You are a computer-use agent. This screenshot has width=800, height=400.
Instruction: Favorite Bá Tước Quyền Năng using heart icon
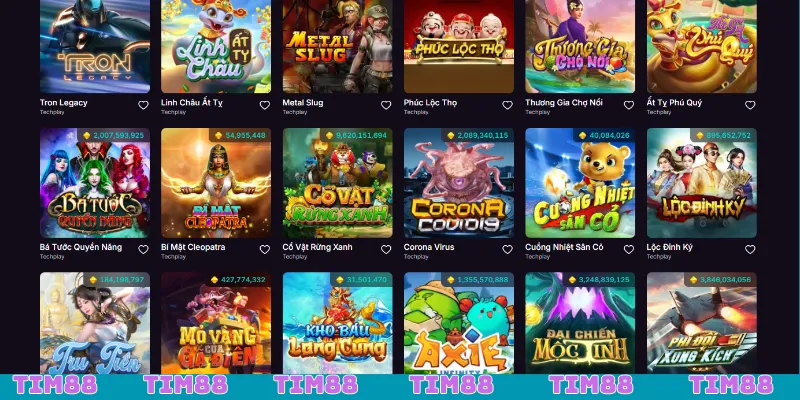tap(143, 249)
